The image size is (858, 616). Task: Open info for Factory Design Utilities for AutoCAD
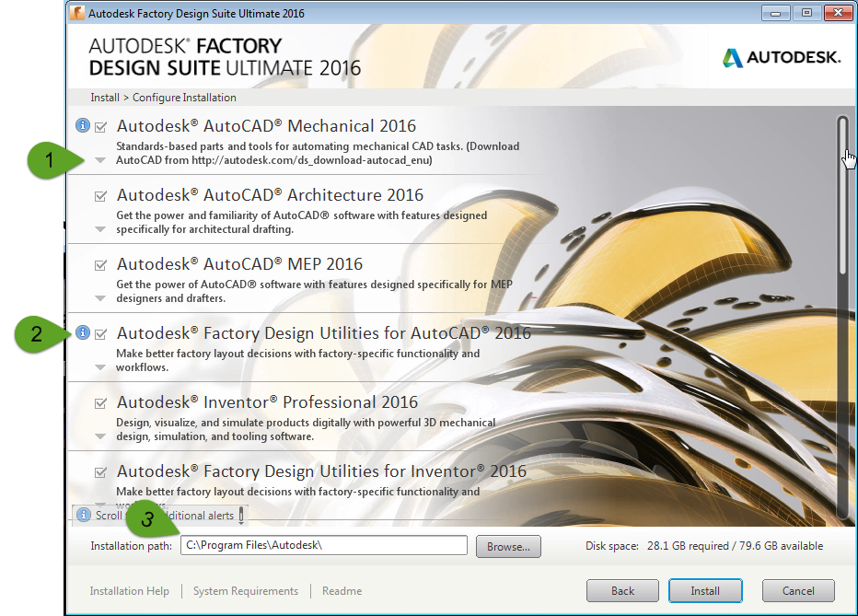(x=83, y=332)
